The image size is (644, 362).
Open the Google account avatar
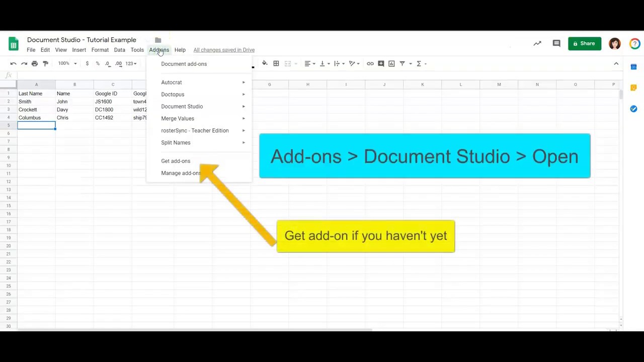tap(615, 44)
